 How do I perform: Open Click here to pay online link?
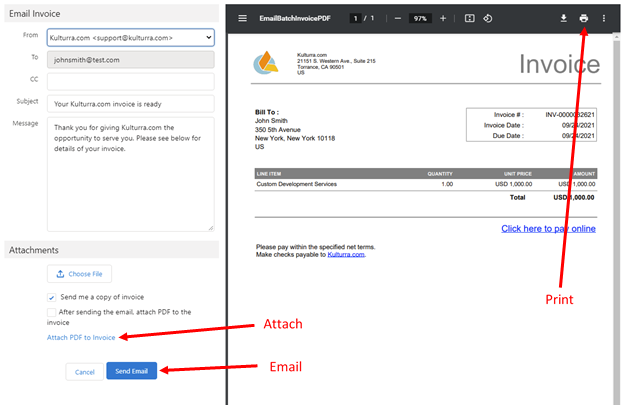pos(548,228)
